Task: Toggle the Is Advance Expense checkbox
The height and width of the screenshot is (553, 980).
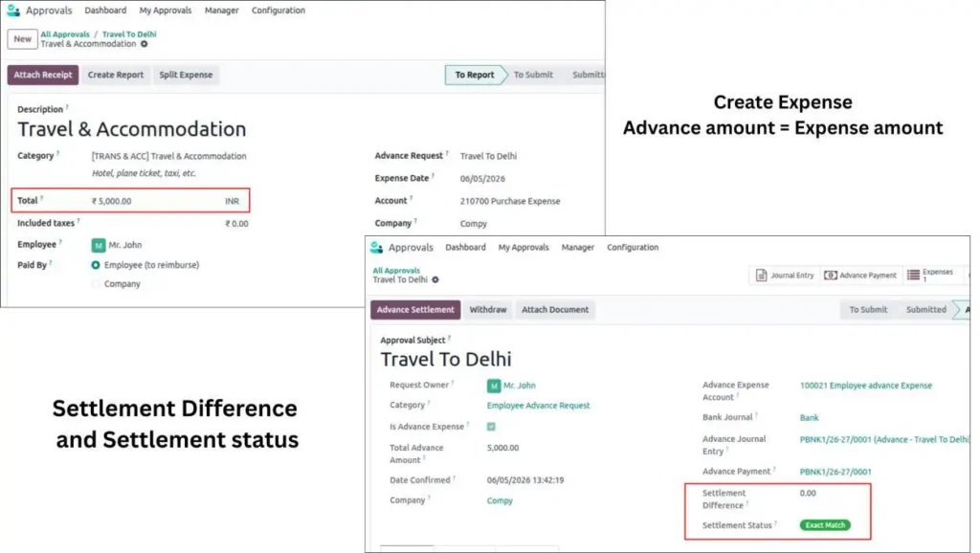Action: 491,427
